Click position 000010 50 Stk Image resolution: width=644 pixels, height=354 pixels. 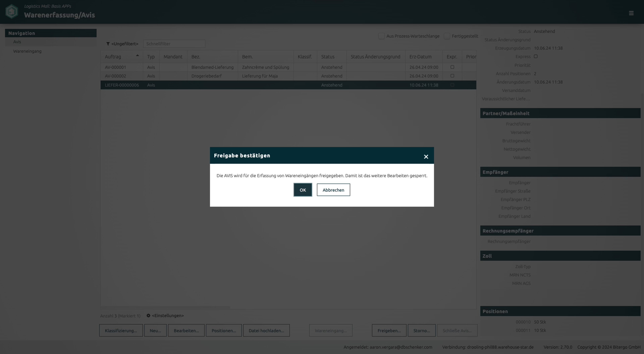531,322
